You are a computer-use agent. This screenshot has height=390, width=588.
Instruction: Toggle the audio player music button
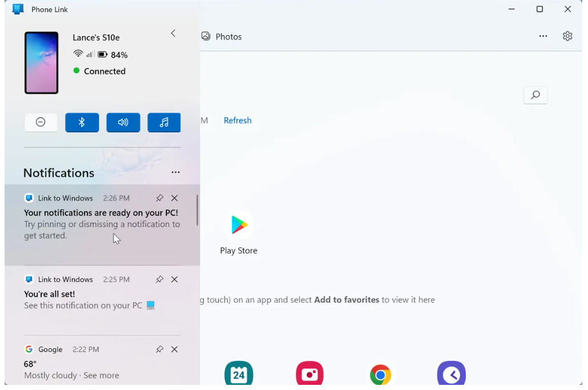point(164,122)
